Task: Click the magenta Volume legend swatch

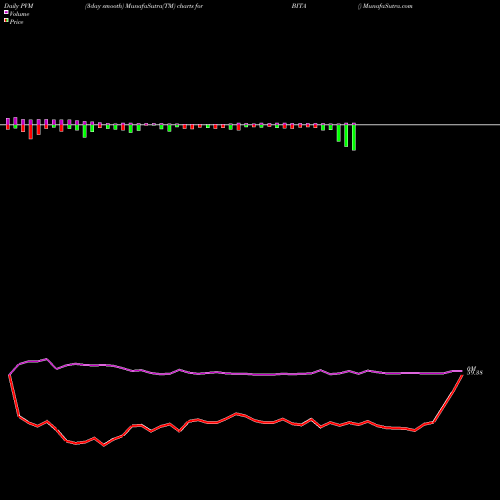Action: point(6,12)
